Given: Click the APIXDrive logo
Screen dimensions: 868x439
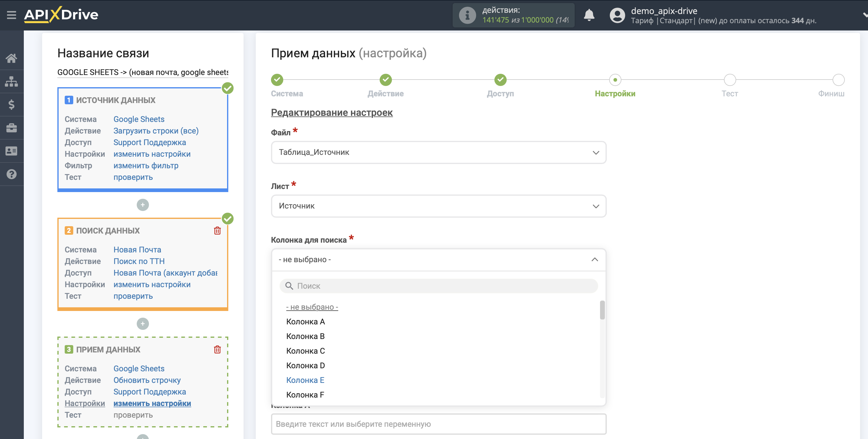Looking at the screenshot, I should (x=61, y=15).
